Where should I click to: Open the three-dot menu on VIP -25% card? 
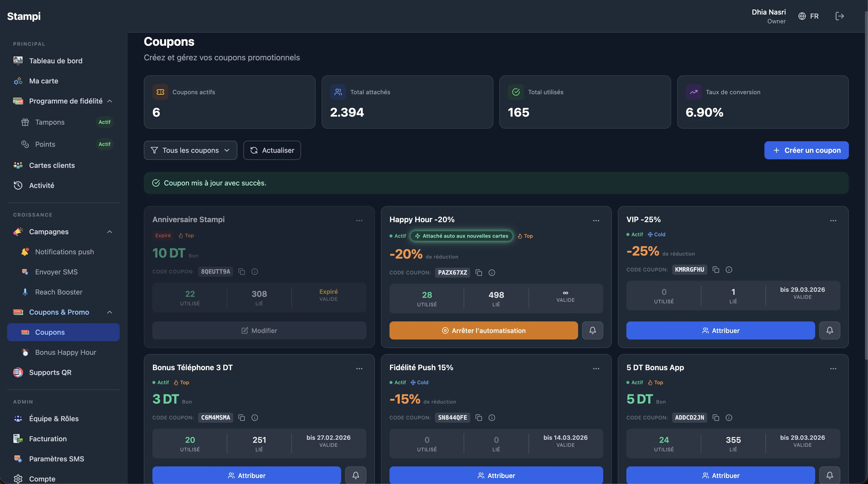tap(833, 221)
